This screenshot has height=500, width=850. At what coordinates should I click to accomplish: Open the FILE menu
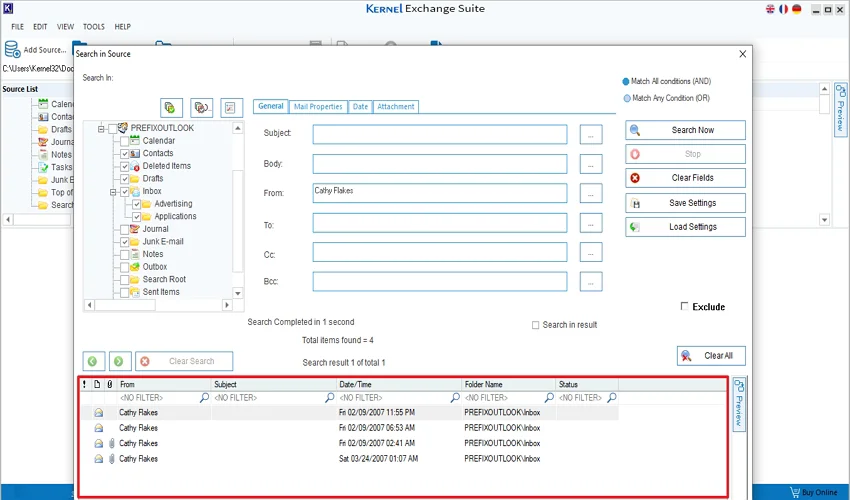pos(17,27)
